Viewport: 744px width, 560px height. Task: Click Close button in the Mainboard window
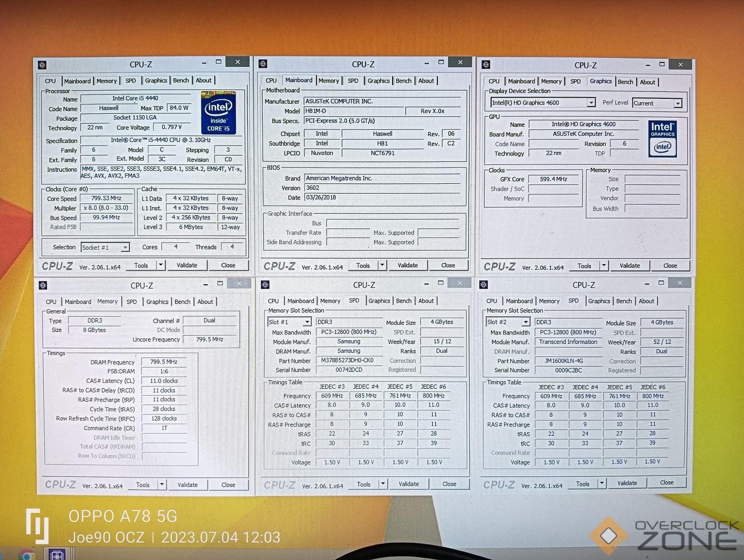448,265
